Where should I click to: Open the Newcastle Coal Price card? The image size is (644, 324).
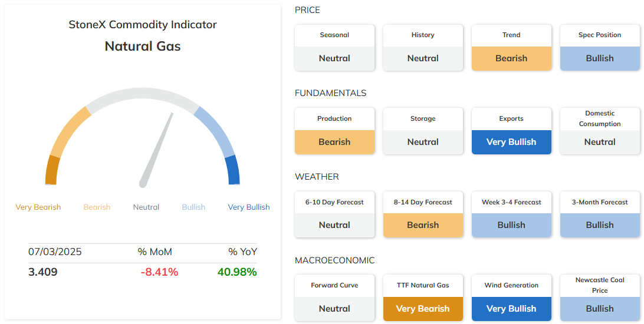pos(600,297)
